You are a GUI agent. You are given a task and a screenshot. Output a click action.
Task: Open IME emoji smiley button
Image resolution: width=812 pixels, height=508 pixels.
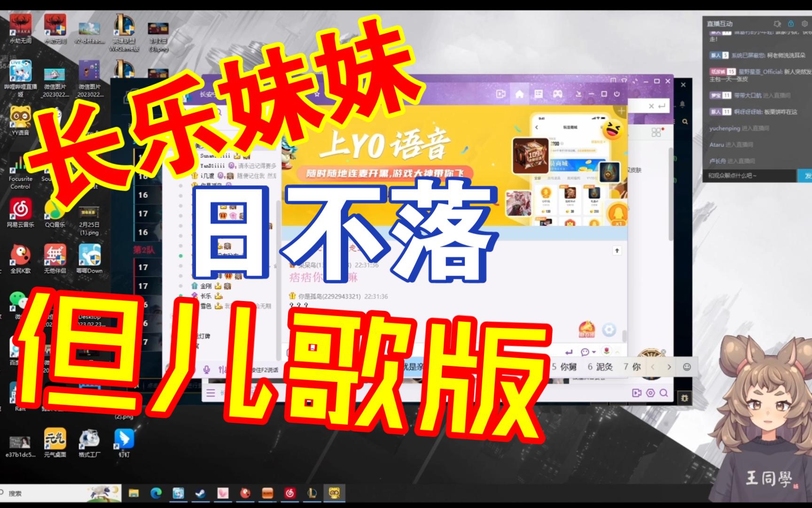click(687, 367)
